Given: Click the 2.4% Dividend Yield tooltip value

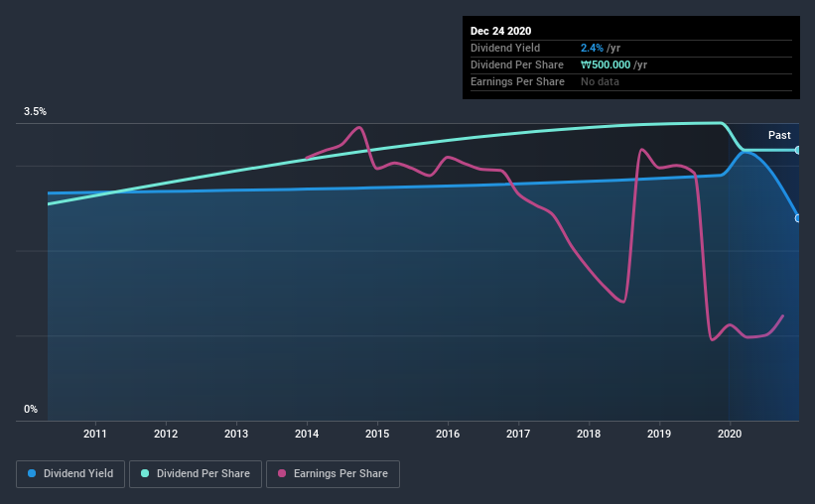Looking at the screenshot, I should [x=592, y=48].
